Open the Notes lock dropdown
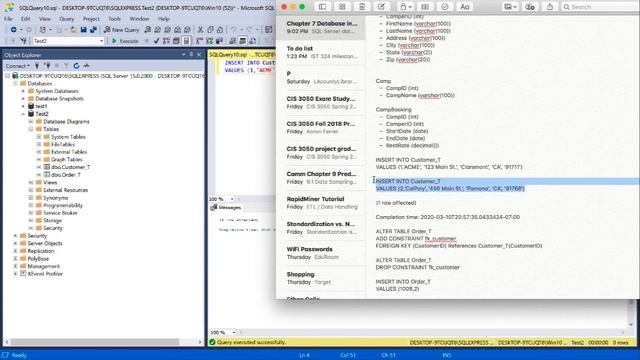This screenshot has width=640, height=360. 405,7
